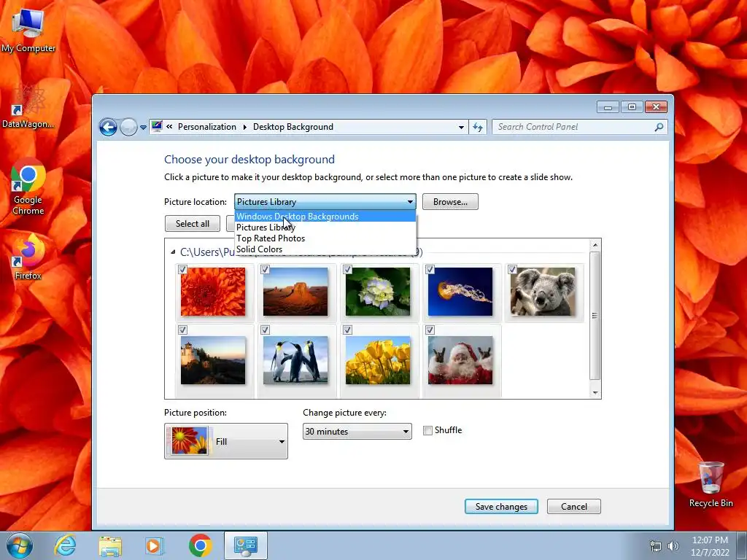Select the Santa wallpaper thumbnail

[x=460, y=360]
